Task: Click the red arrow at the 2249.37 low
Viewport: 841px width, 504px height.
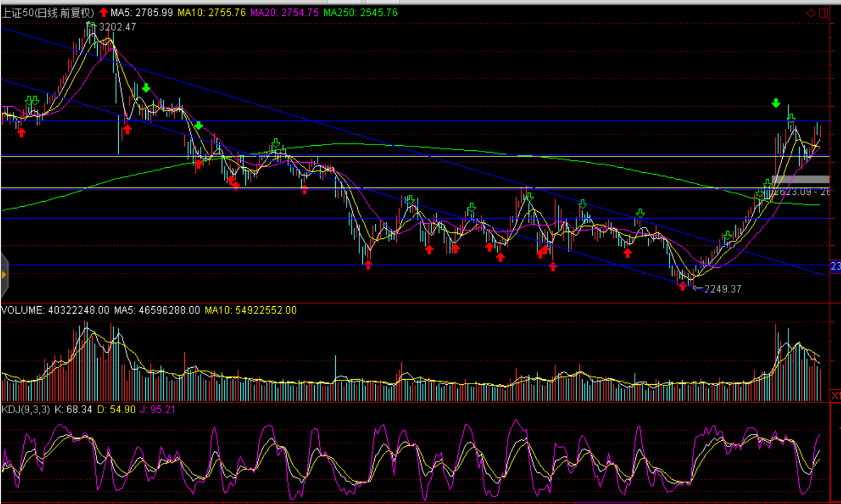Action: pos(683,286)
